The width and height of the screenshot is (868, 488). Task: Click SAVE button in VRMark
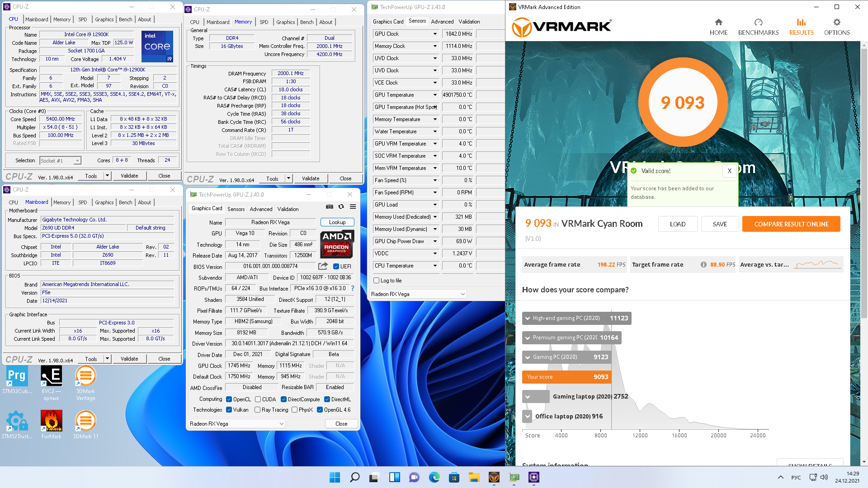[x=720, y=224]
